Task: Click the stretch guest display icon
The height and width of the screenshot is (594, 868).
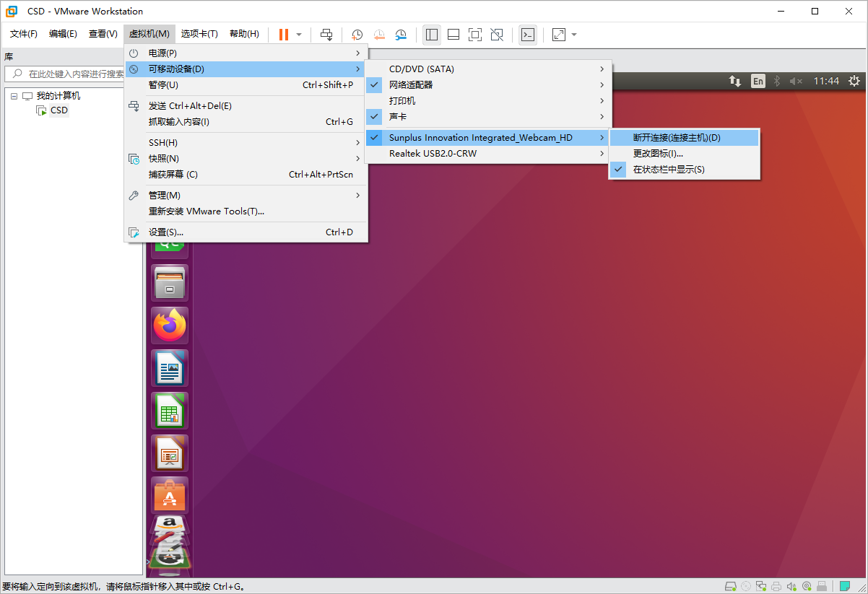Action: click(559, 34)
